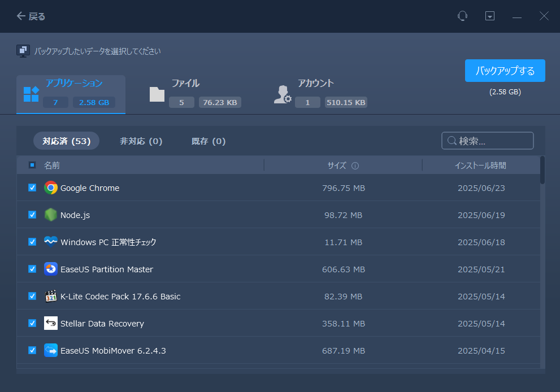Uncheck the Google Chrome checkbox
This screenshot has width=560, height=392.
coord(32,188)
